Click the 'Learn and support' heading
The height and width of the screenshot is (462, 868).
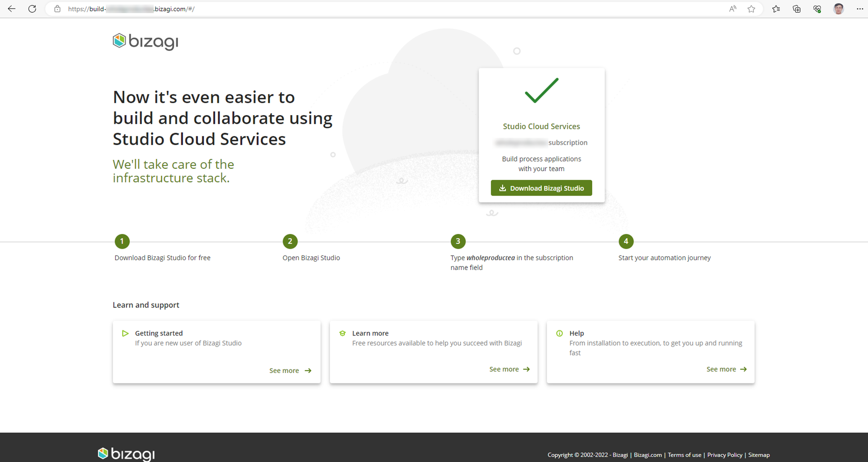(146, 305)
